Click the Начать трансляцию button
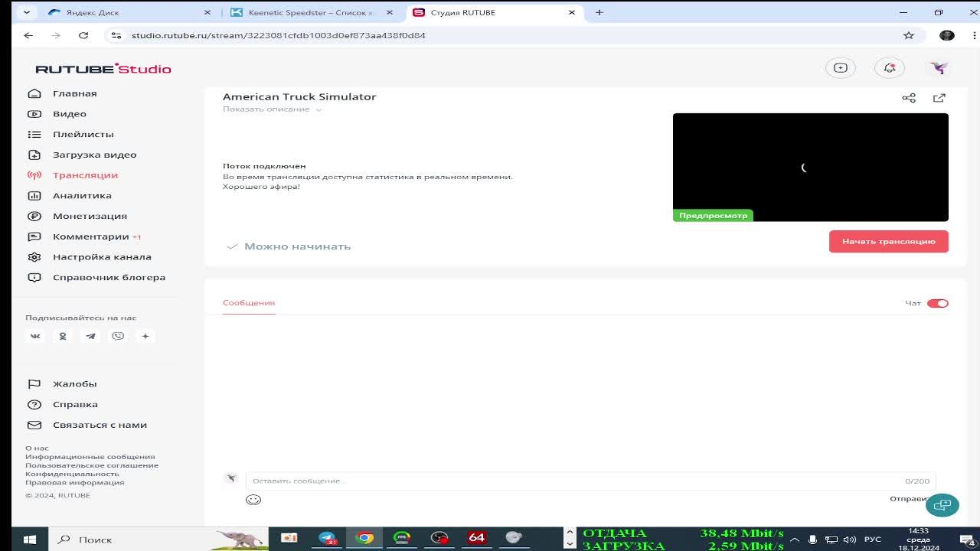This screenshot has width=980, height=551. click(889, 242)
